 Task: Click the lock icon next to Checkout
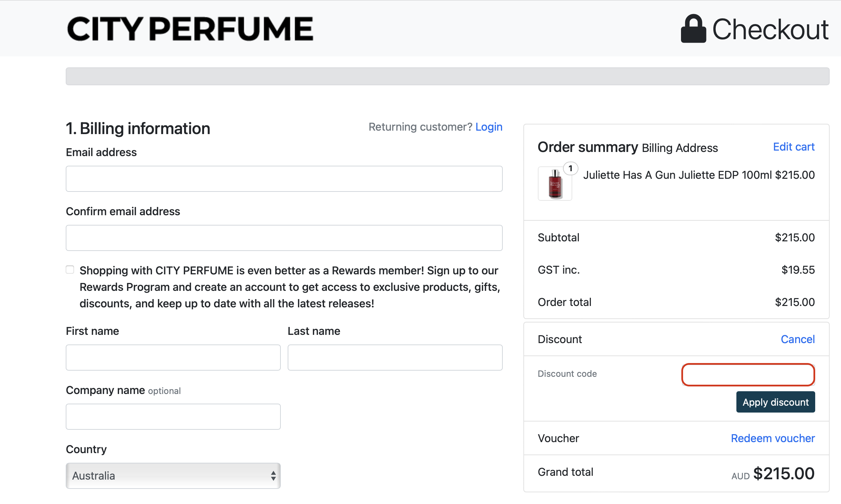click(x=694, y=29)
